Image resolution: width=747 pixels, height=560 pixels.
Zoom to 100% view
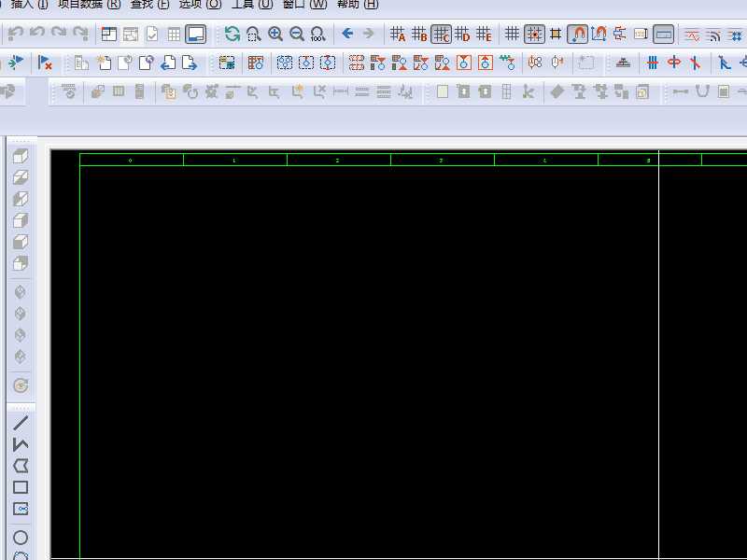317,35
